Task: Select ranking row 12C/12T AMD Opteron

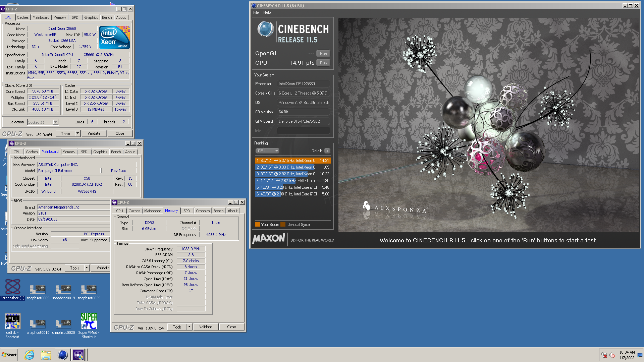Action: pyautogui.click(x=293, y=181)
